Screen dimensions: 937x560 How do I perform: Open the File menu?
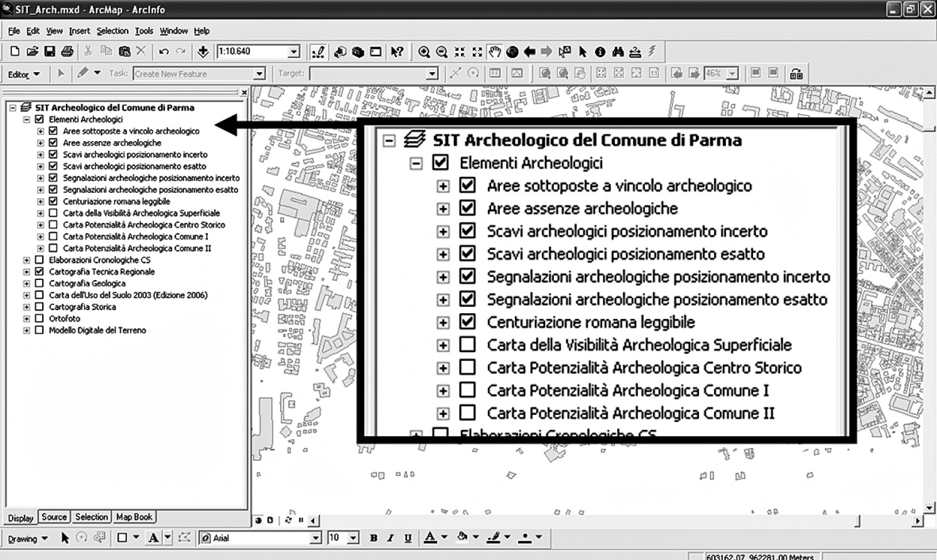point(14,31)
